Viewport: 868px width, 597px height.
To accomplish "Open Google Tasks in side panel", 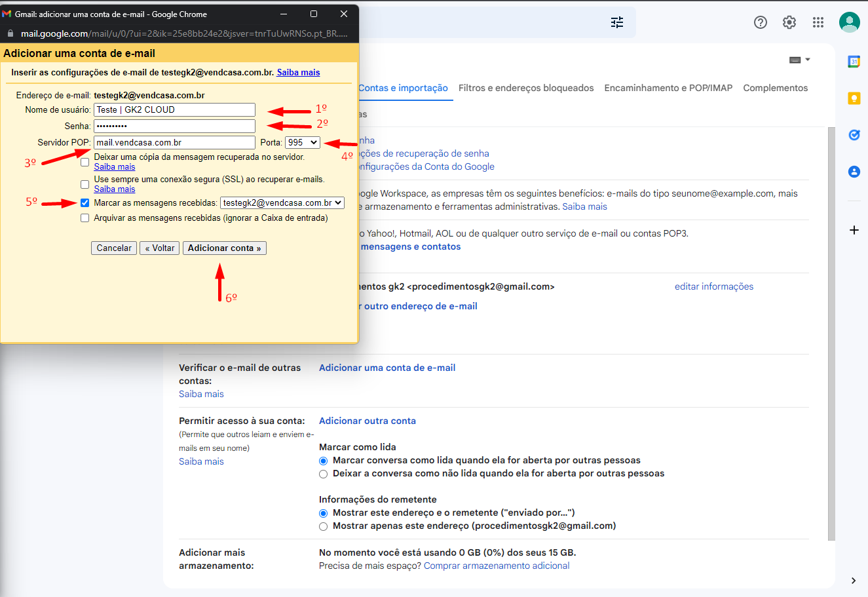I will [854, 135].
